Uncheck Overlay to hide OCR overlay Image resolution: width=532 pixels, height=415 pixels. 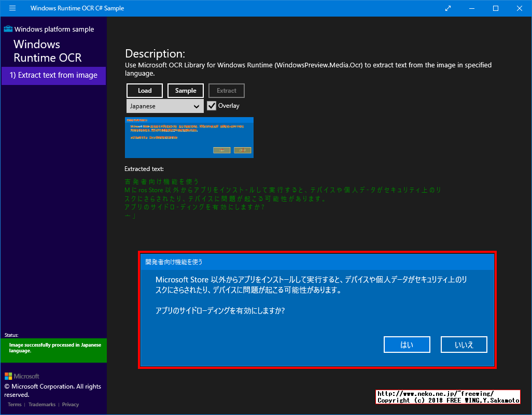tap(211, 106)
